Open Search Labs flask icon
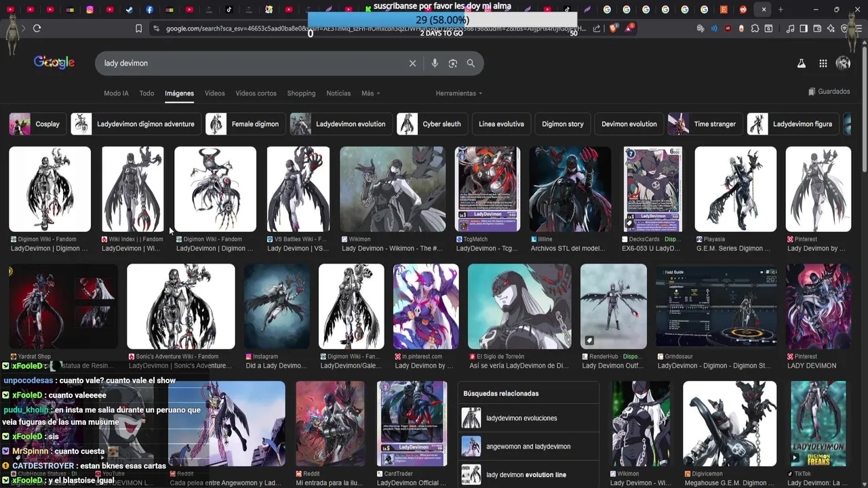 [801, 63]
